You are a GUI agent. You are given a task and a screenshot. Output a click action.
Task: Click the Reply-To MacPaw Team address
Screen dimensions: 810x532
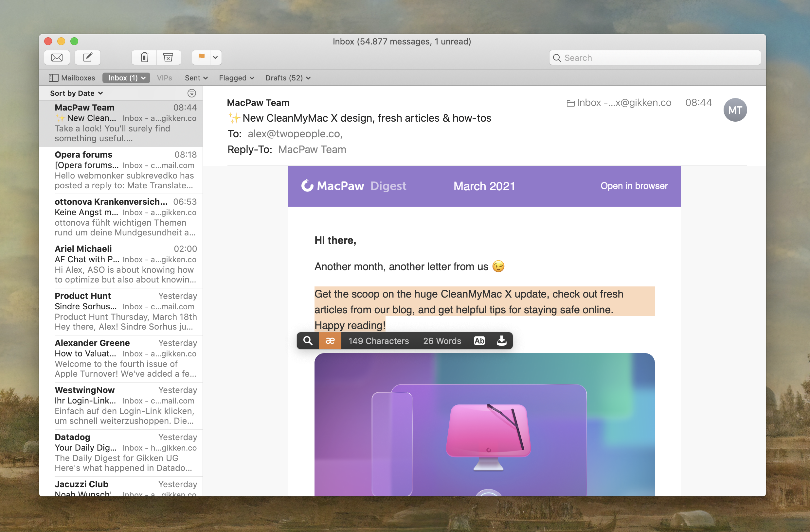pyautogui.click(x=312, y=149)
